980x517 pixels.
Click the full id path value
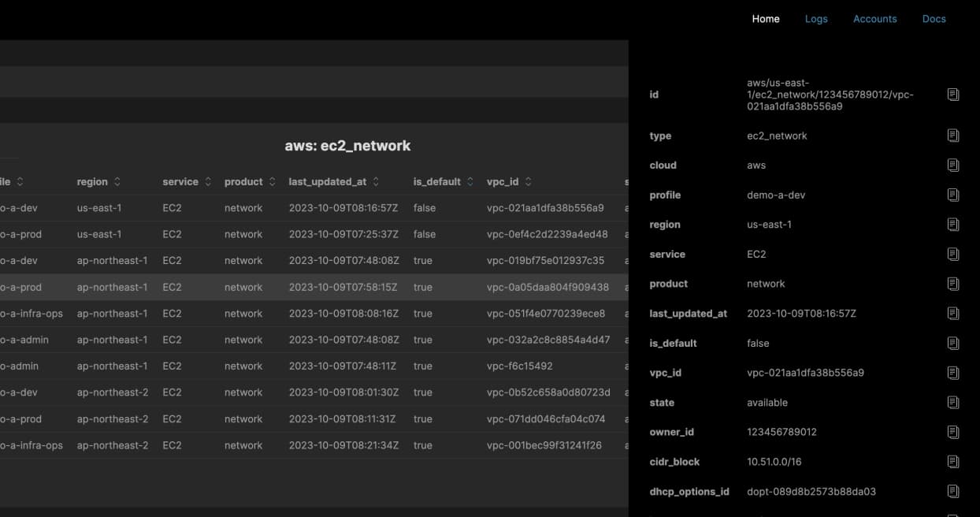pos(830,95)
